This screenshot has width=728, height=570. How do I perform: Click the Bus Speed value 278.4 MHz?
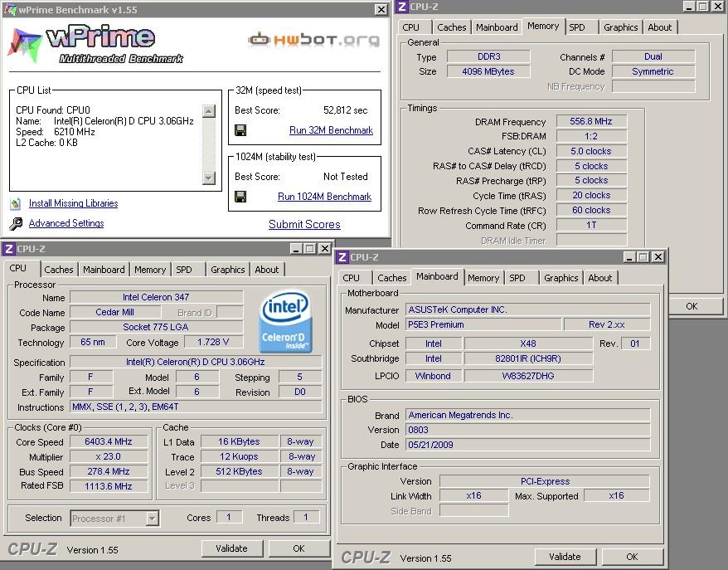click(x=109, y=471)
